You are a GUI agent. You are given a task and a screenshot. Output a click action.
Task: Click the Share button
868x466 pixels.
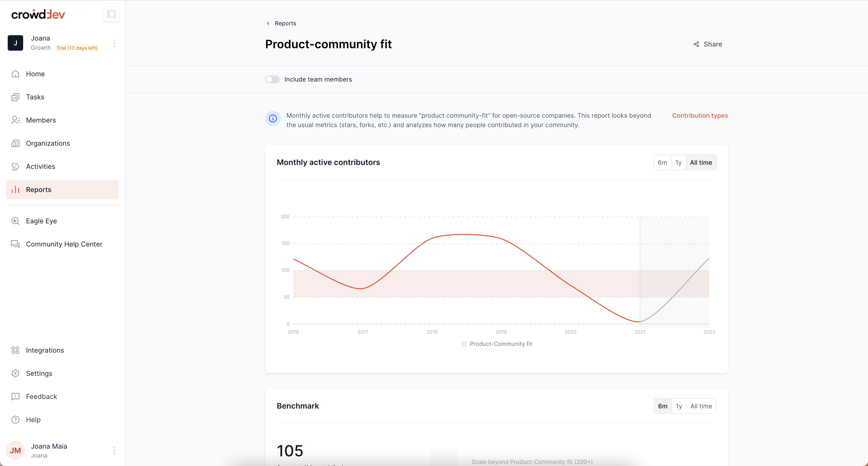point(708,44)
